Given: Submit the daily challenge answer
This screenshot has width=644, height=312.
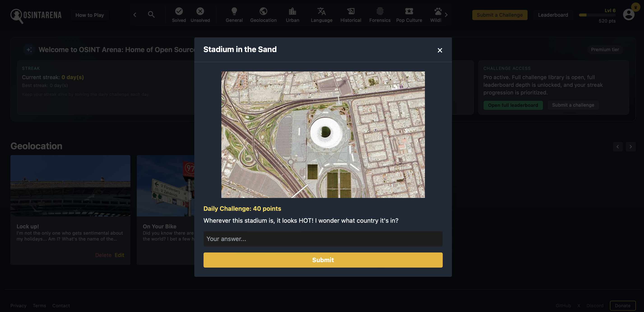Looking at the screenshot, I should click(x=323, y=260).
